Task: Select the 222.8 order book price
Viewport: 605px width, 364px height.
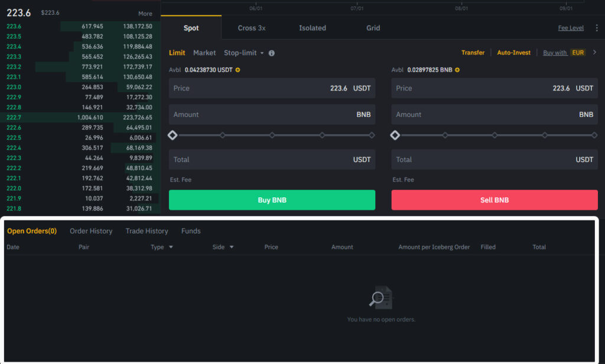Action: 14,108
